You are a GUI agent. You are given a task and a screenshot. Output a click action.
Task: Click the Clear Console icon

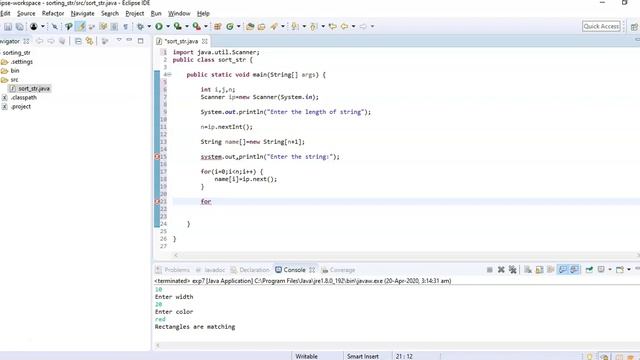pyautogui.click(x=528, y=270)
